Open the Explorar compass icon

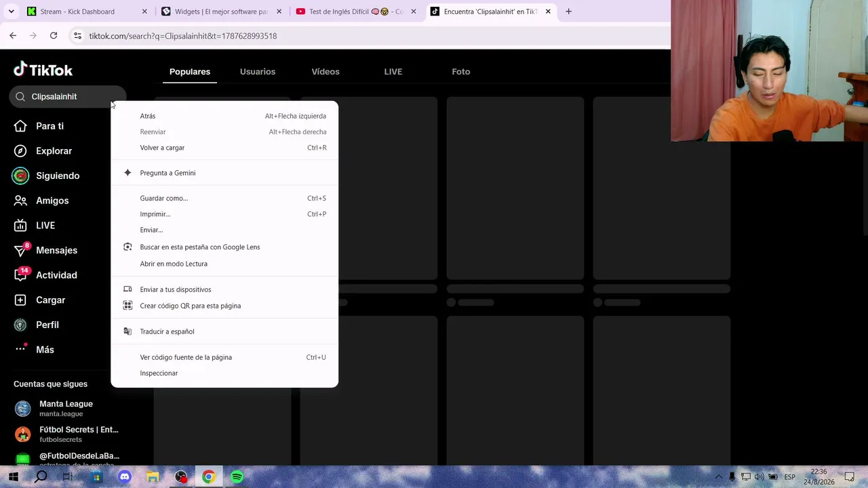pyautogui.click(x=20, y=151)
